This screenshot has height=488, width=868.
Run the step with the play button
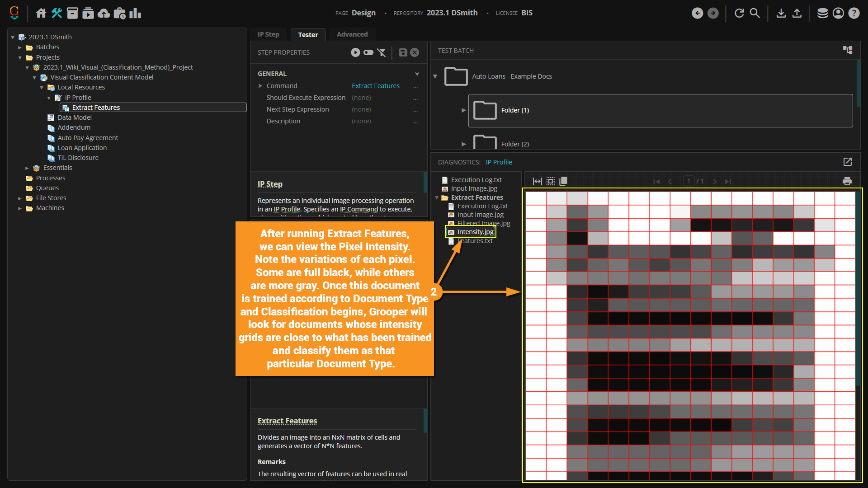pyautogui.click(x=355, y=52)
